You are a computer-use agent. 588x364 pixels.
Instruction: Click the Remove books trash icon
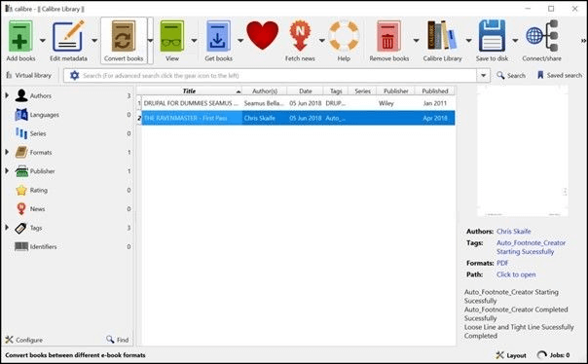(x=388, y=36)
